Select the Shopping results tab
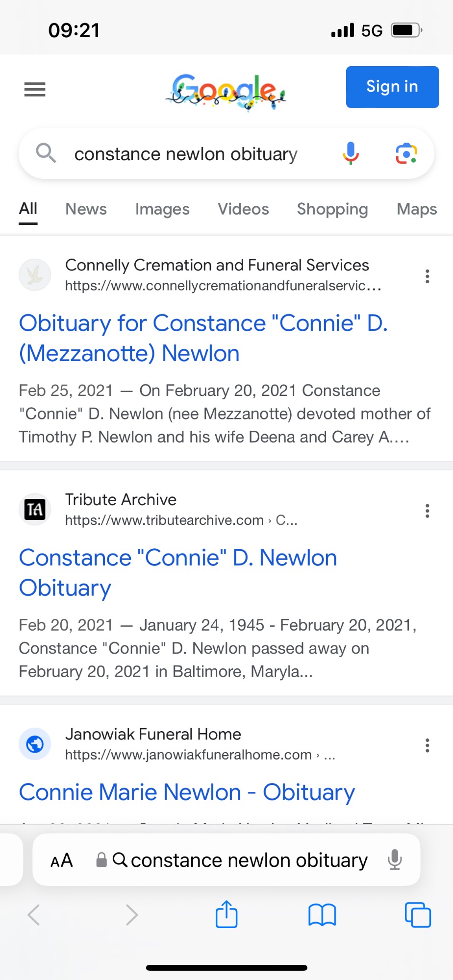The width and height of the screenshot is (453, 980). (332, 209)
